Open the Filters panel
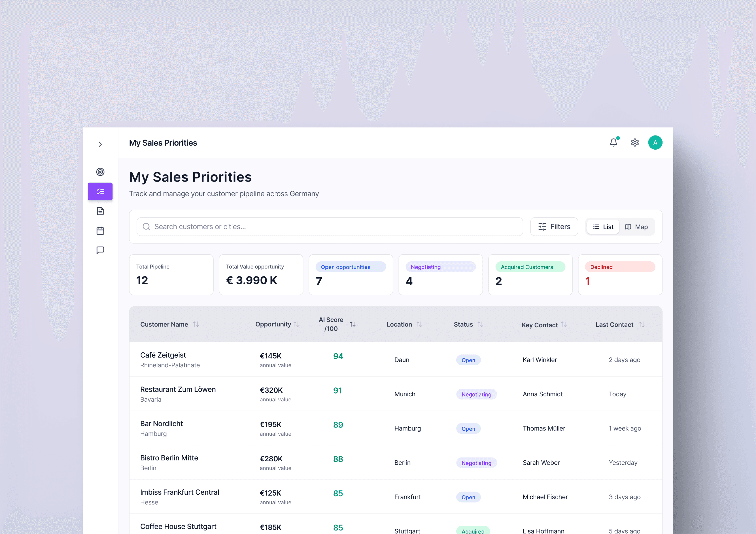 (554, 227)
